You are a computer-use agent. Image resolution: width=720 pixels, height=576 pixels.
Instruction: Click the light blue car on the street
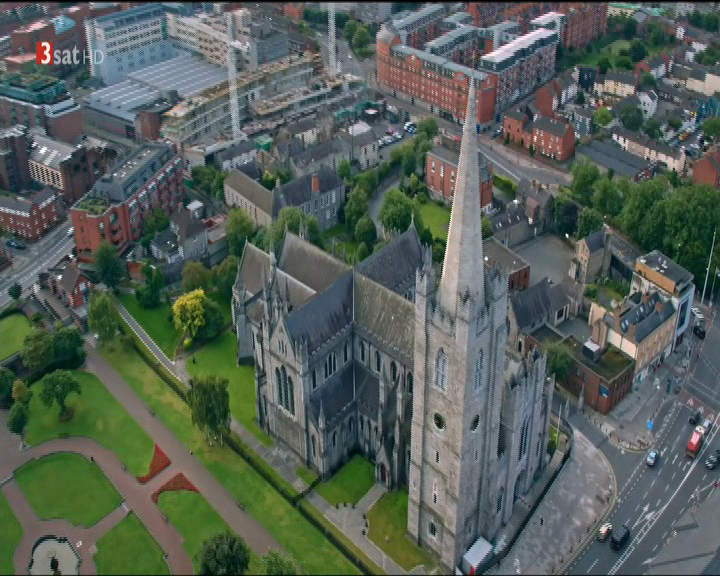pyautogui.click(x=653, y=457)
